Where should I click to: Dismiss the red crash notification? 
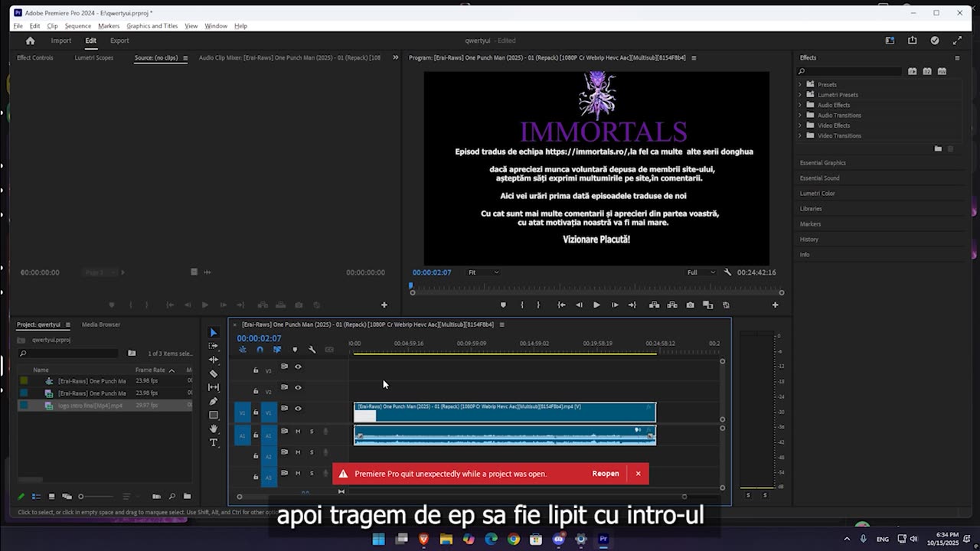click(638, 474)
